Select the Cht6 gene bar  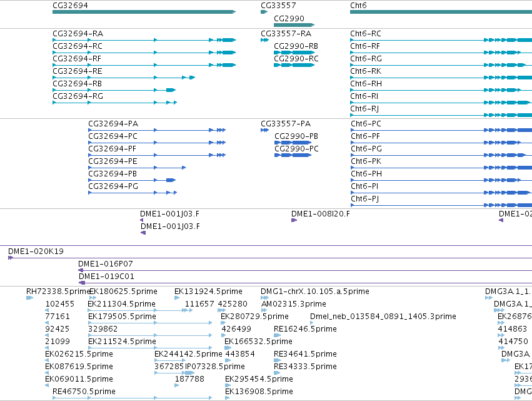coord(441,12)
